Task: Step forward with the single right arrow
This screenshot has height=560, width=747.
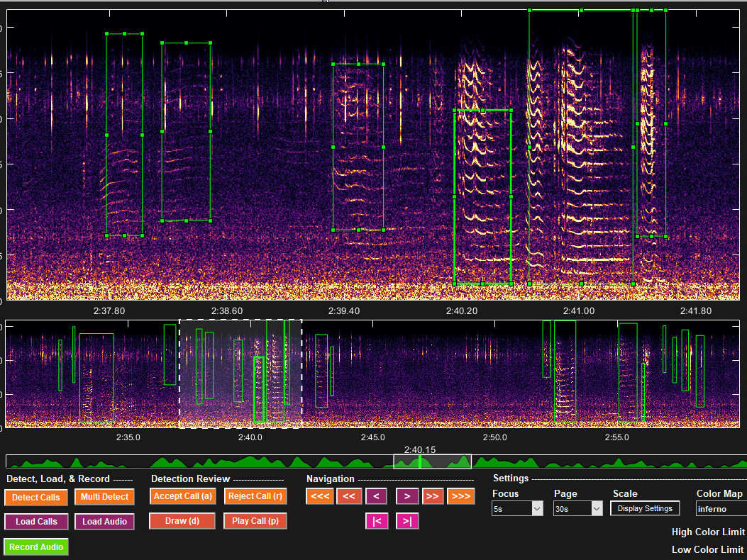Action: click(x=407, y=496)
